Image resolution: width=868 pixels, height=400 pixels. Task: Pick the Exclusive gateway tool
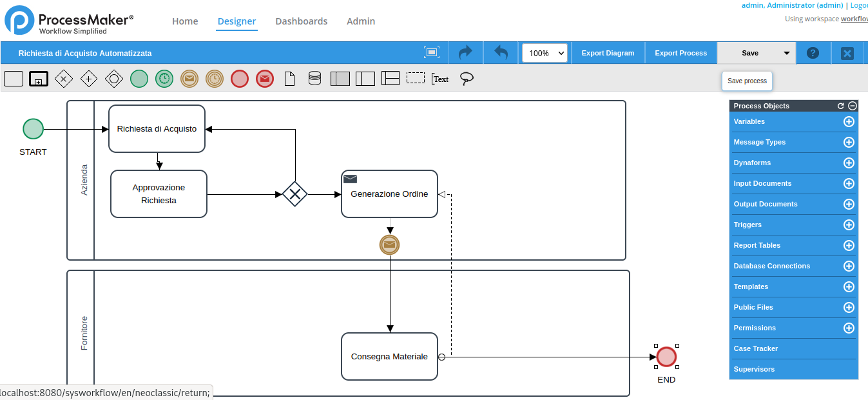click(x=64, y=79)
